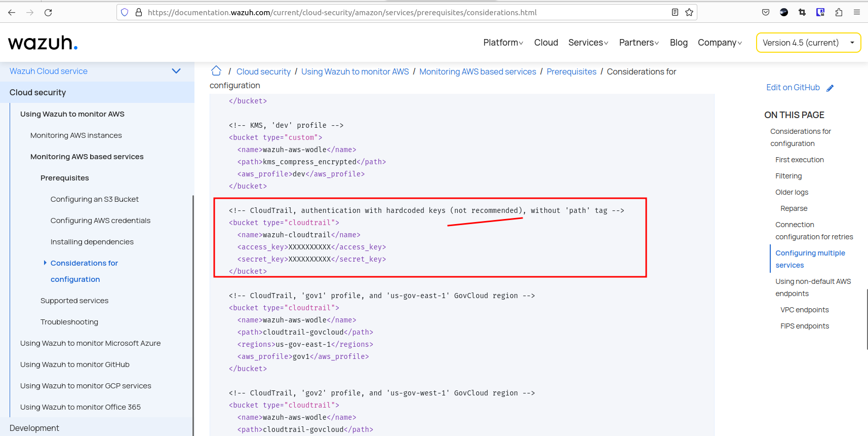The width and height of the screenshot is (868, 436).
Task: Open the browser hamburger menu
Action: (857, 12)
